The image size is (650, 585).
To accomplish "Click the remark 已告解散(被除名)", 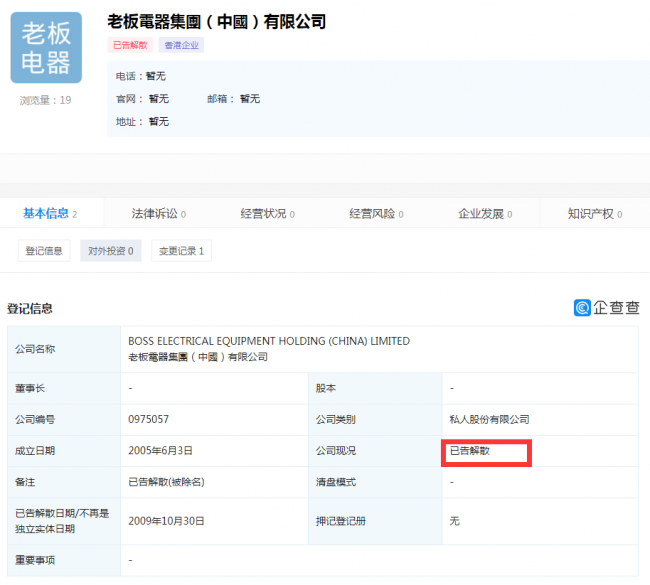I will [166, 482].
